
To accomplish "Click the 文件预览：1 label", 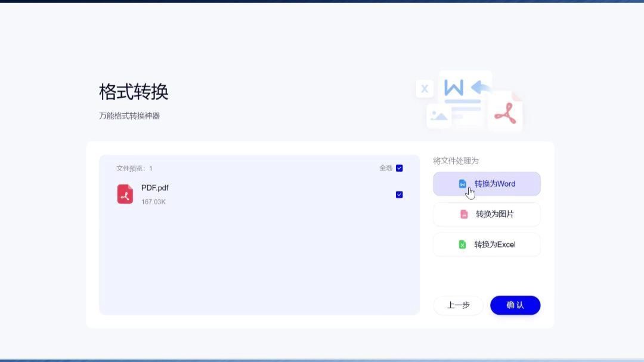I will pyautogui.click(x=134, y=168).
